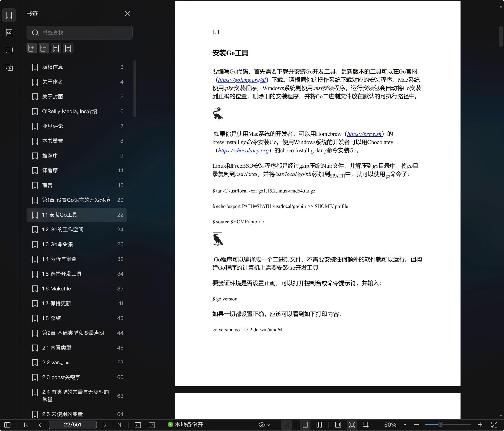Follow the https://brew.sh link
This screenshot has width=504, height=431.
tap(364, 134)
